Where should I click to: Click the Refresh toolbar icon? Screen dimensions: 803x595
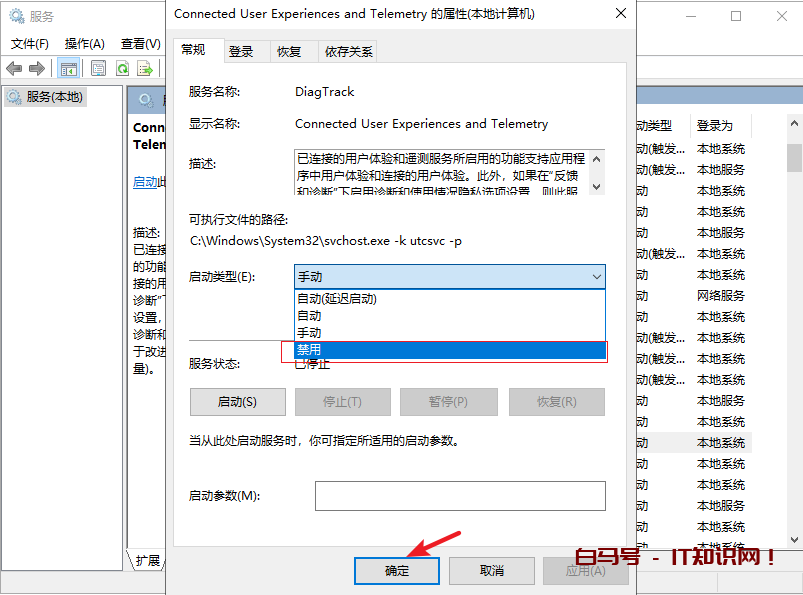pos(121,68)
